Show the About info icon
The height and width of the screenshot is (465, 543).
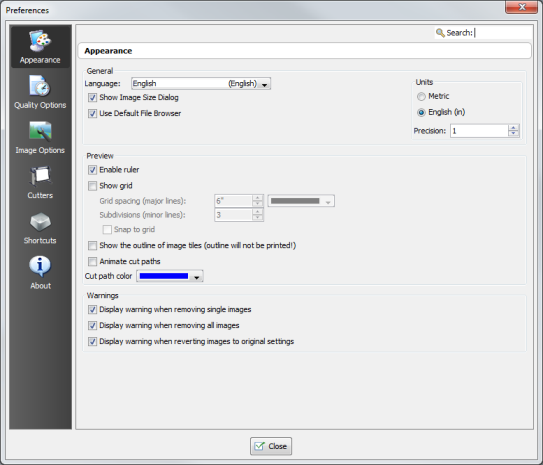[40, 266]
